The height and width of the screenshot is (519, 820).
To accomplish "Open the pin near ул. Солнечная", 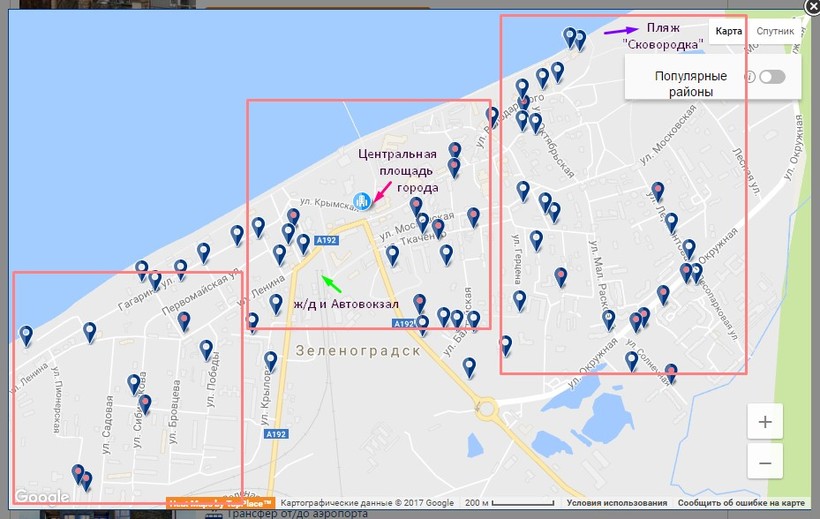I will (670, 374).
